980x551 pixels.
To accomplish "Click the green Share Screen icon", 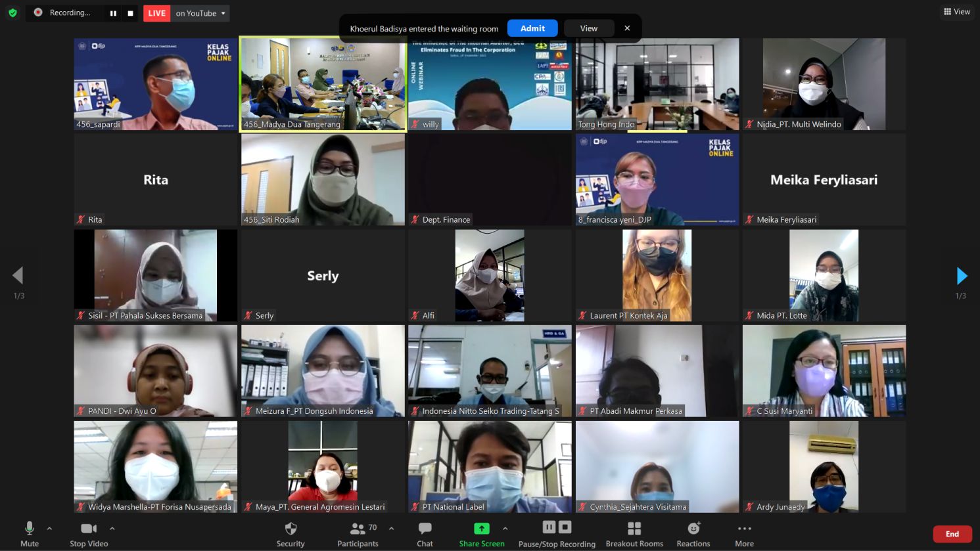I will click(481, 529).
